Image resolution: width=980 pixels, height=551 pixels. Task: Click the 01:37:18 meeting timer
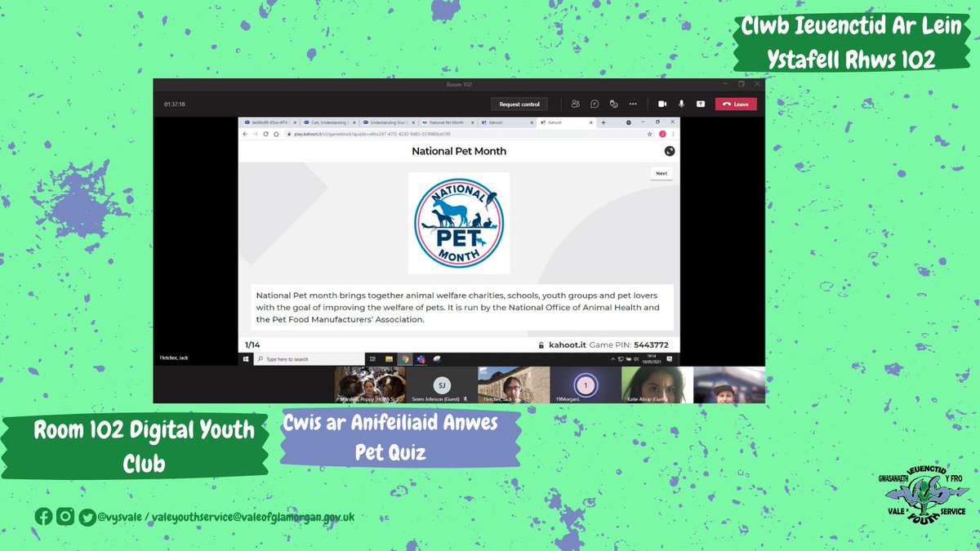click(x=175, y=104)
